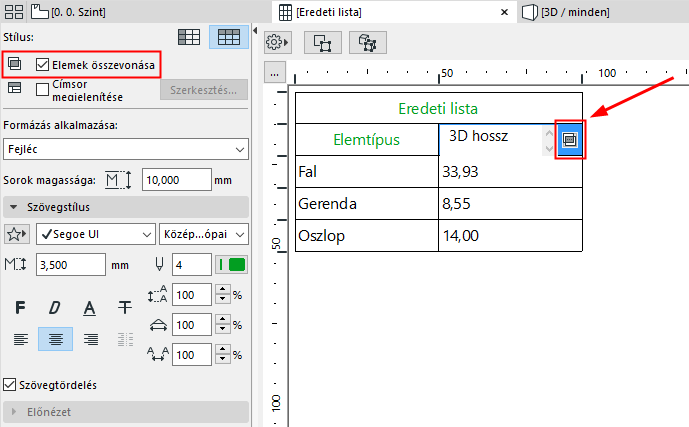Open the Közép...ópai script dropdown
Screen dimensions: 689x427
click(204, 234)
